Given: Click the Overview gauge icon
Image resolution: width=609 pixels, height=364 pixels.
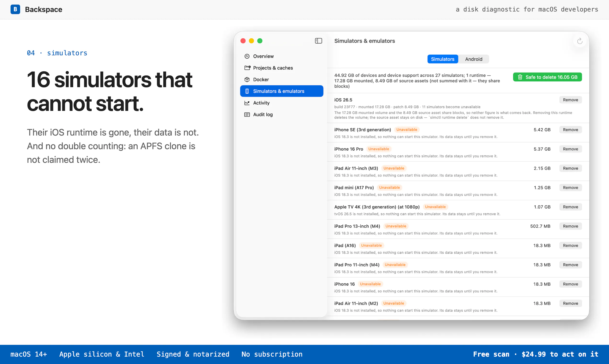Looking at the screenshot, I should click(x=247, y=56).
